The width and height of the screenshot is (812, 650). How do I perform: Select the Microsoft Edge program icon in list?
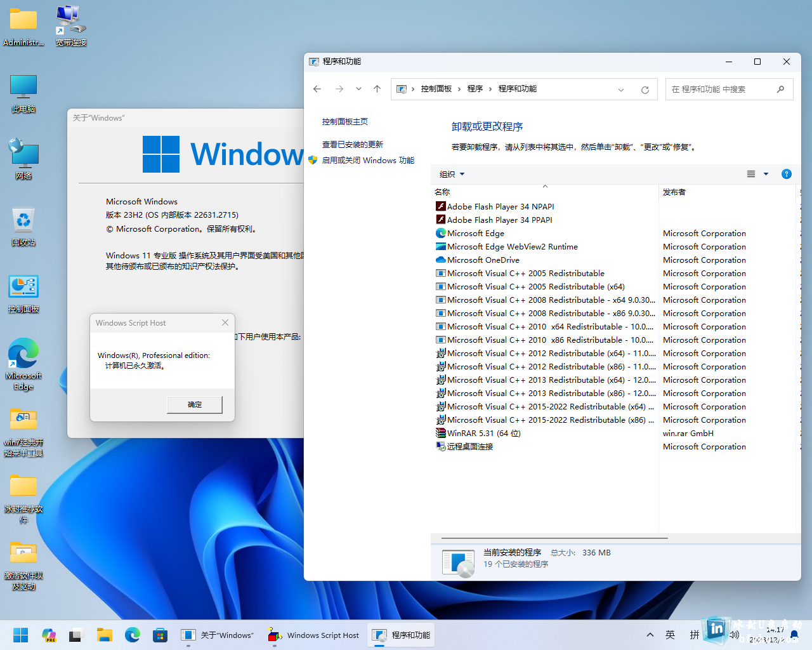pyautogui.click(x=441, y=233)
